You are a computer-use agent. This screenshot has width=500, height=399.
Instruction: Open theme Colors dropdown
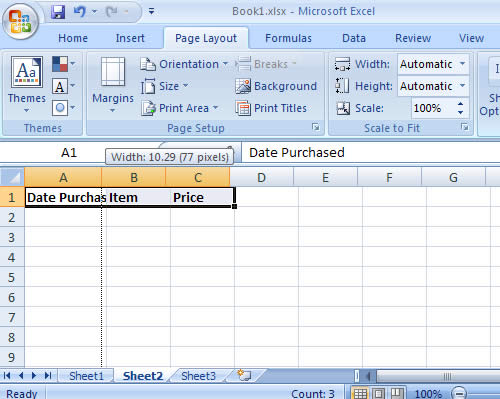coord(64,64)
